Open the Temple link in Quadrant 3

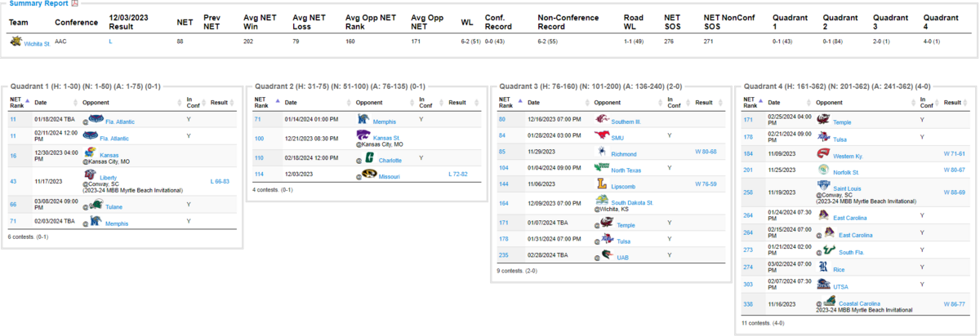click(x=626, y=225)
